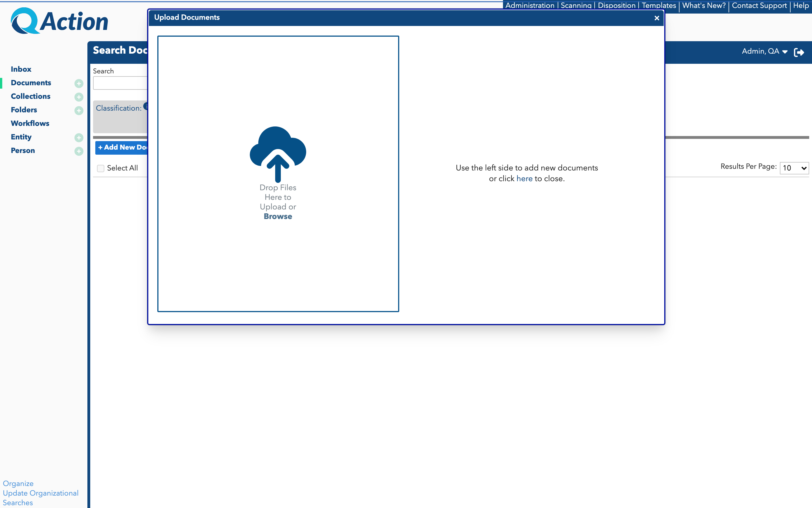Open the Administration menu
Viewport: 812px width, 508px height.
[530, 5]
